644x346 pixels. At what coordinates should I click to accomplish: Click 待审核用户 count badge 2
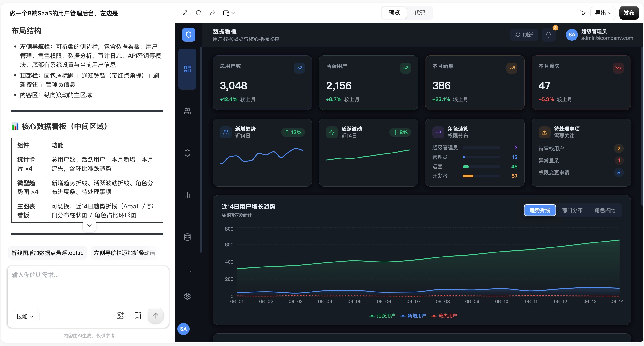619,148
